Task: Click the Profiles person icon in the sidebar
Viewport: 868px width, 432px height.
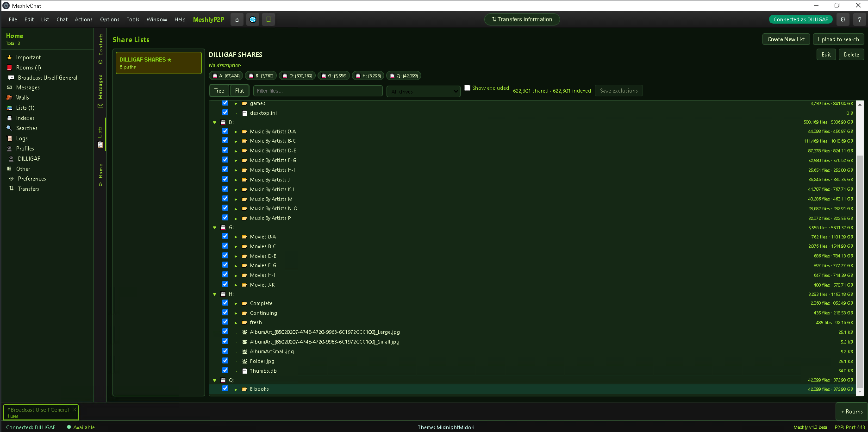Action: [9, 149]
